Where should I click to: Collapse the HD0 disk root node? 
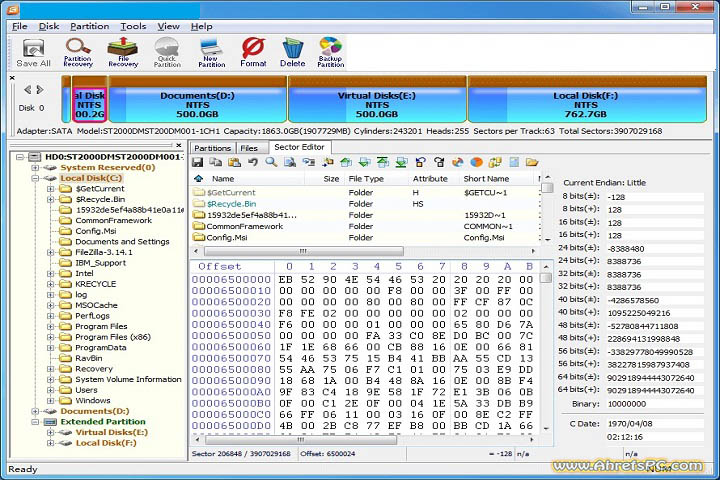[20, 157]
